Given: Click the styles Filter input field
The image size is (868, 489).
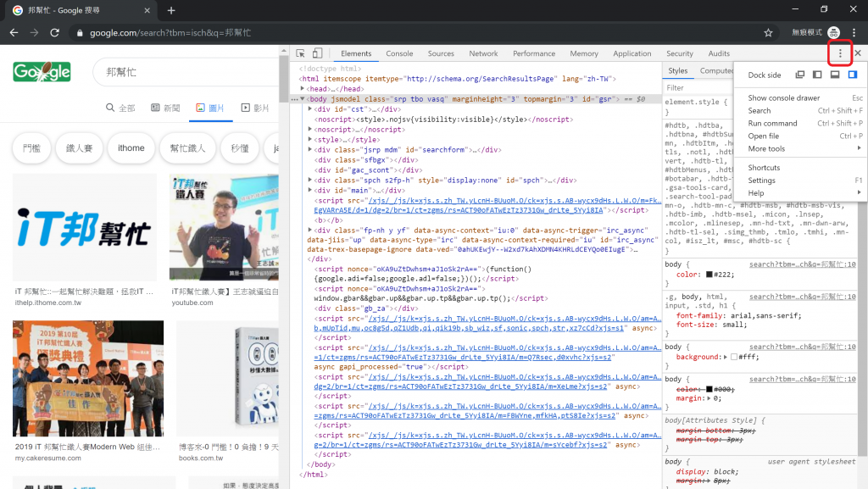Looking at the screenshot, I should 698,87.
